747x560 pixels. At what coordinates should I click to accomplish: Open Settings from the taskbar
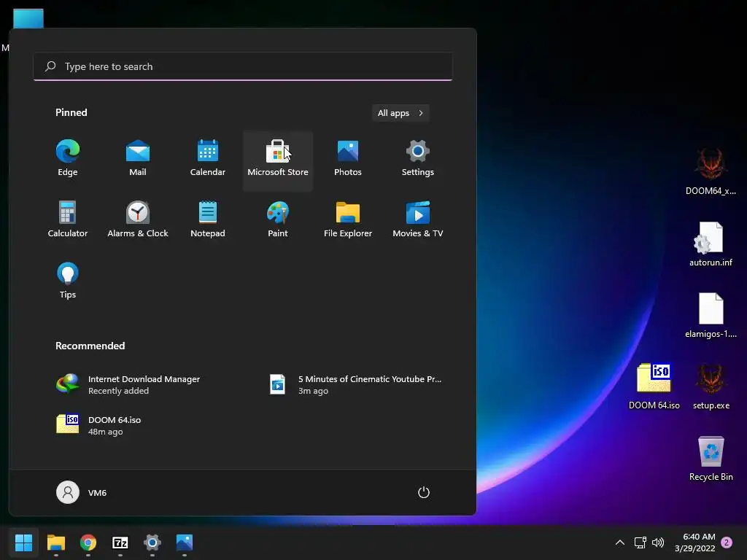point(152,542)
